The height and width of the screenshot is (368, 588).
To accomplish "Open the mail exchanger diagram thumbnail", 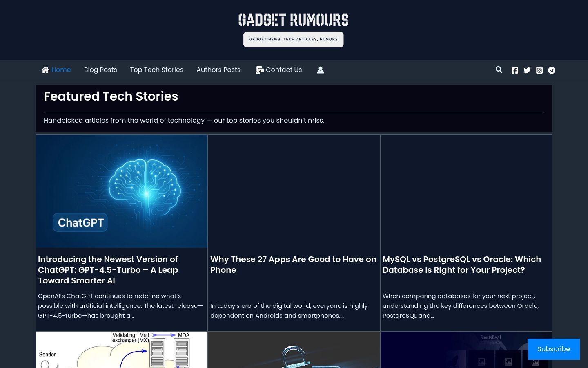I will pyautogui.click(x=122, y=350).
